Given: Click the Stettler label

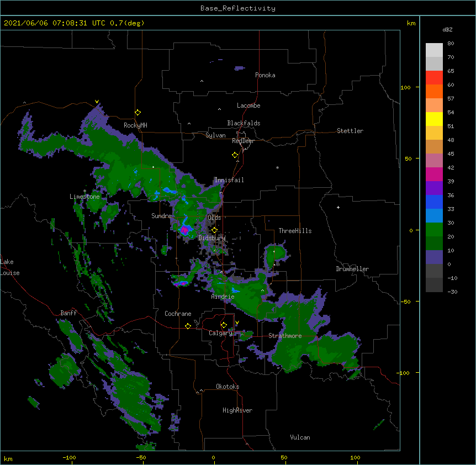Looking at the screenshot, I should (x=350, y=131).
